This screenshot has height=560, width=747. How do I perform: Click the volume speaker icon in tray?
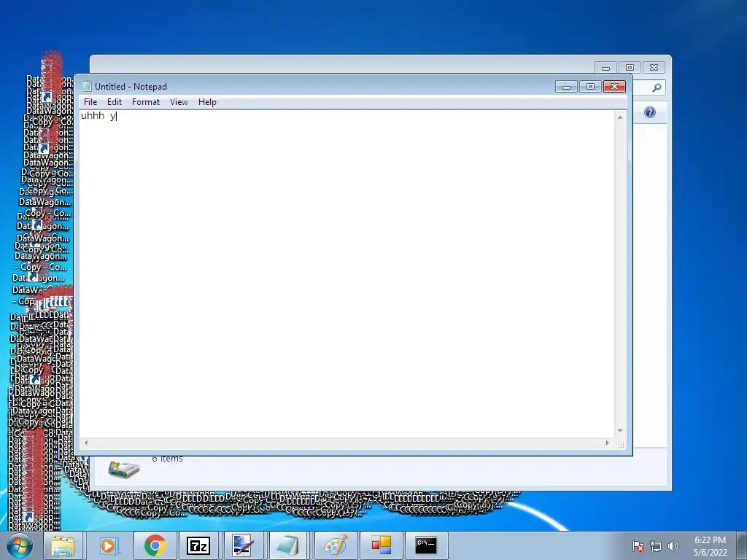(673, 546)
